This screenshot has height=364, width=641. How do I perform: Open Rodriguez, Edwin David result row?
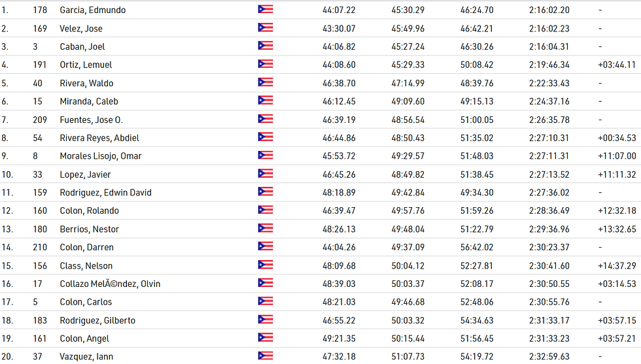pos(105,193)
